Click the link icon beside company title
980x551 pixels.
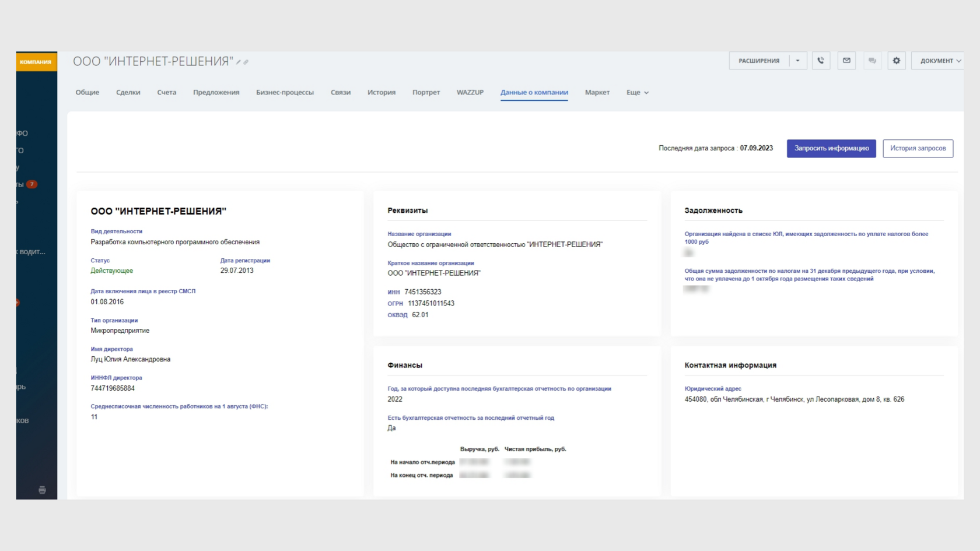click(x=246, y=62)
